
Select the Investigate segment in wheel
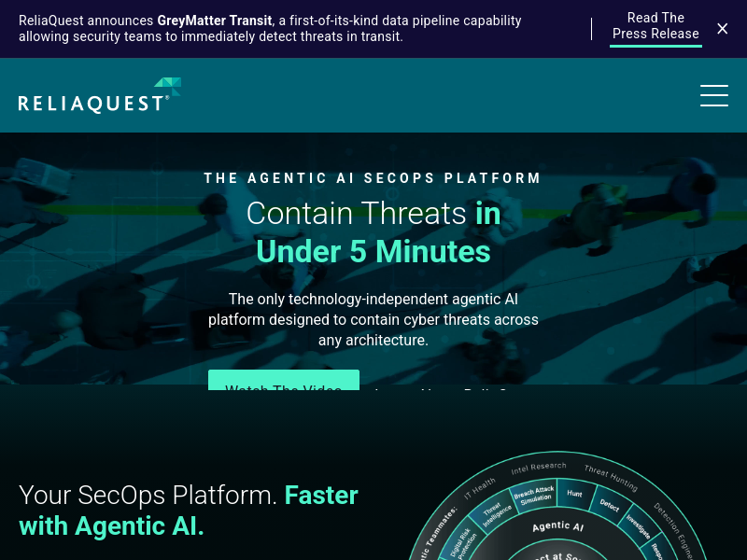coord(639,527)
